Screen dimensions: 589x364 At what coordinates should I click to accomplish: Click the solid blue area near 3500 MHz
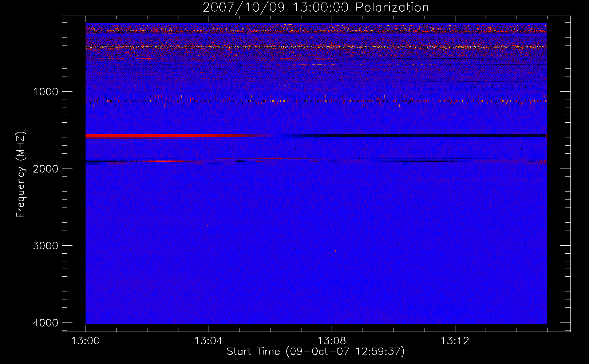click(x=313, y=284)
